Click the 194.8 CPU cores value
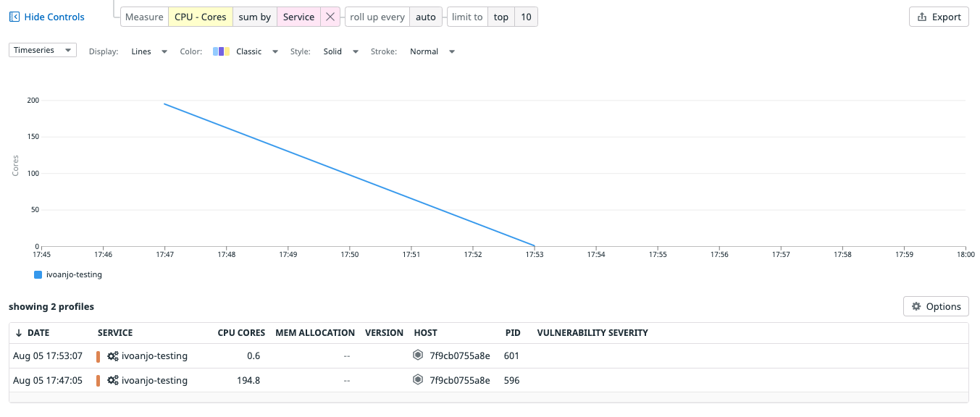 pyautogui.click(x=248, y=380)
